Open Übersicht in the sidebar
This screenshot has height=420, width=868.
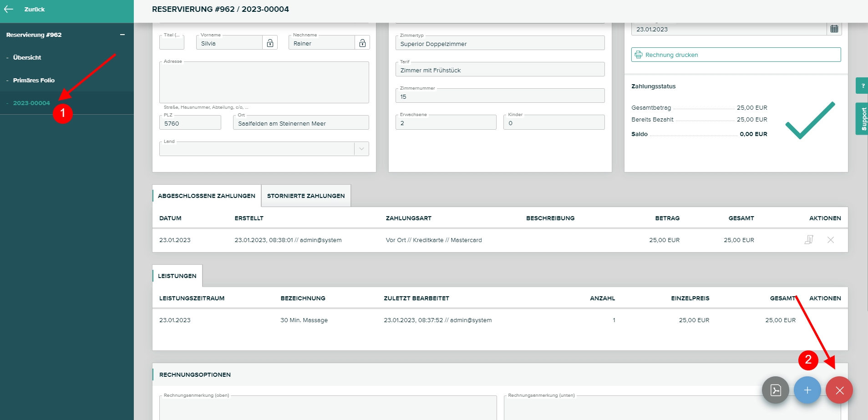[27, 57]
